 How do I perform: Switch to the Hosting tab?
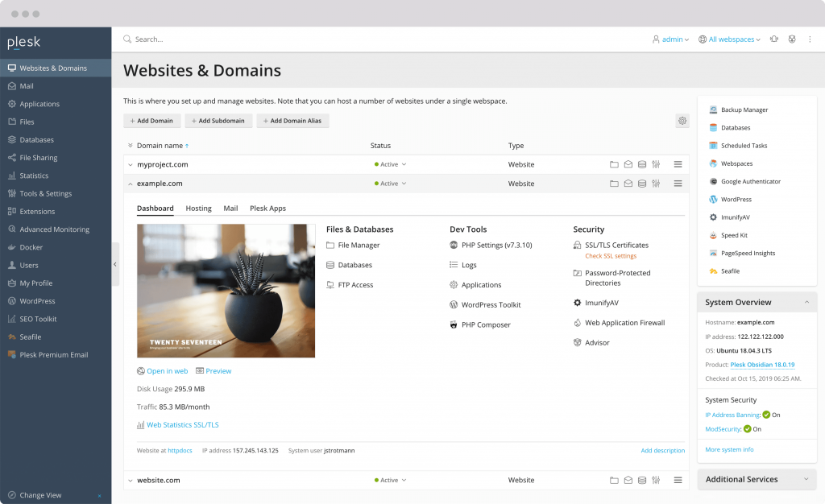point(198,208)
